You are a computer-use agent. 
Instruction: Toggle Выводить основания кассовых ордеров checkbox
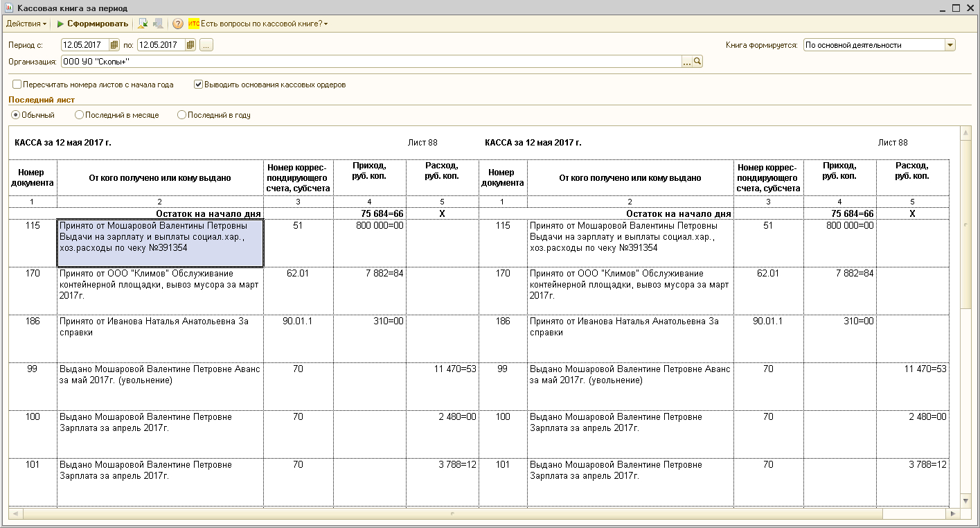199,85
